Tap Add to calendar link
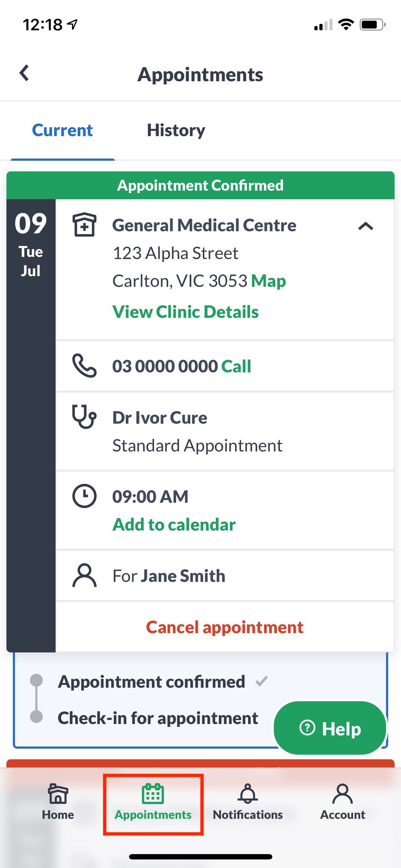 [x=174, y=525]
